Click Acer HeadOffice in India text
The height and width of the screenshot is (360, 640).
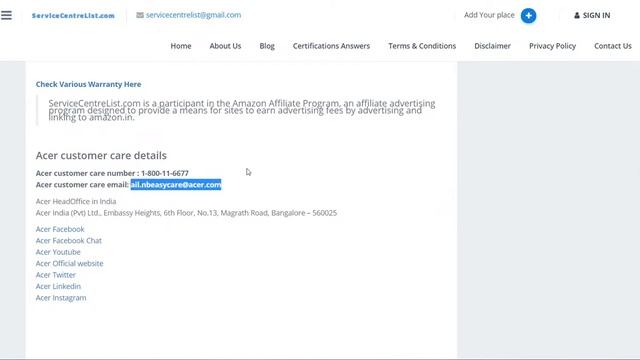pos(76,201)
